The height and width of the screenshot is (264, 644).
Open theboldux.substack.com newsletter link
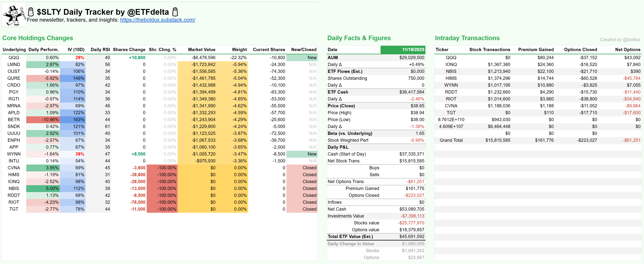[x=158, y=20]
